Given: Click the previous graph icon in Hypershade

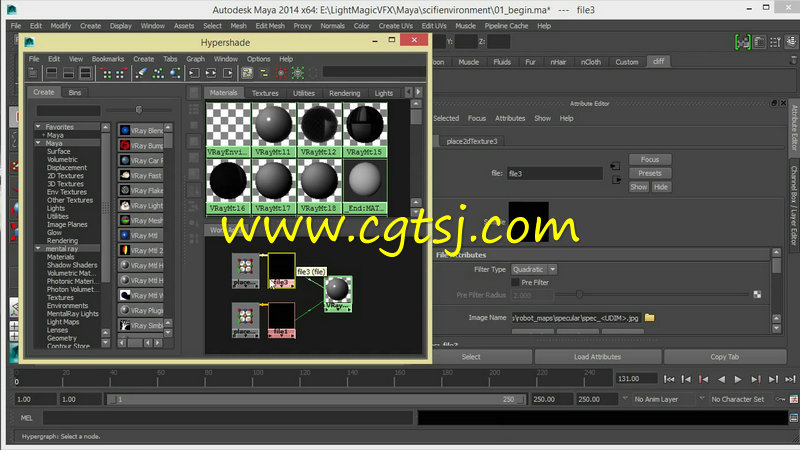Looking at the screenshot, I should [x=107, y=73].
